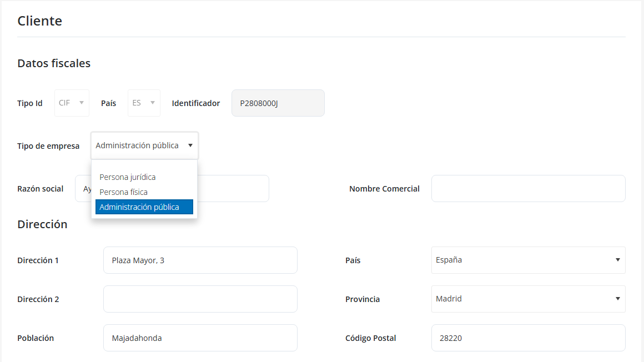This screenshot has height=362, width=644.
Task: Click the Identificador field P2808000J
Action: tap(278, 103)
